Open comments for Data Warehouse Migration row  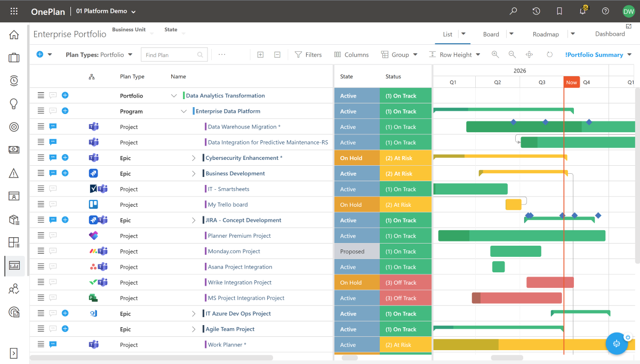click(x=53, y=127)
